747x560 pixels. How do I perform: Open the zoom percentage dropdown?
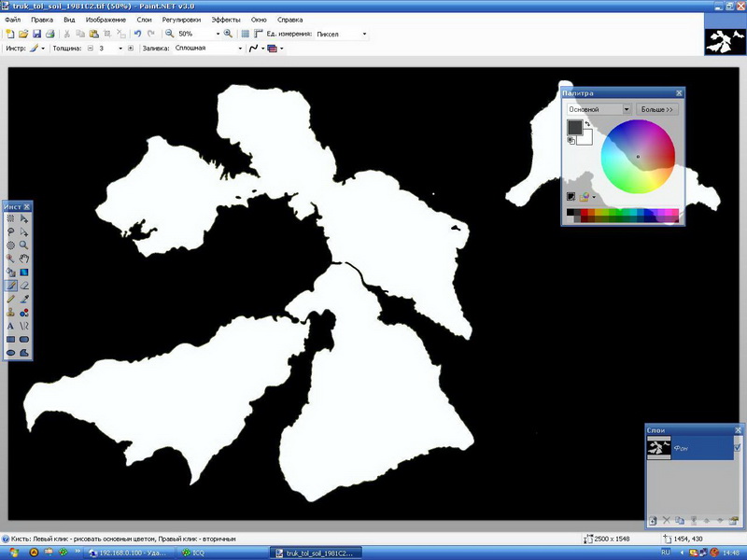pyautogui.click(x=218, y=34)
